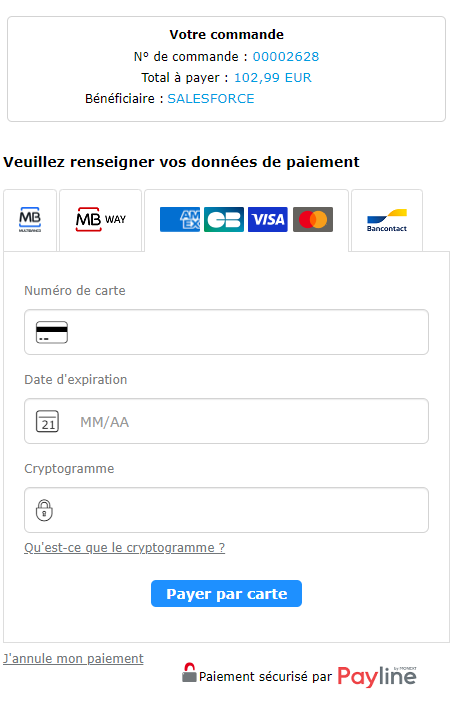This screenshot has width=455, height=710.
Task: Focus the Cryptogramme input field
Action: tap(226, 510)
